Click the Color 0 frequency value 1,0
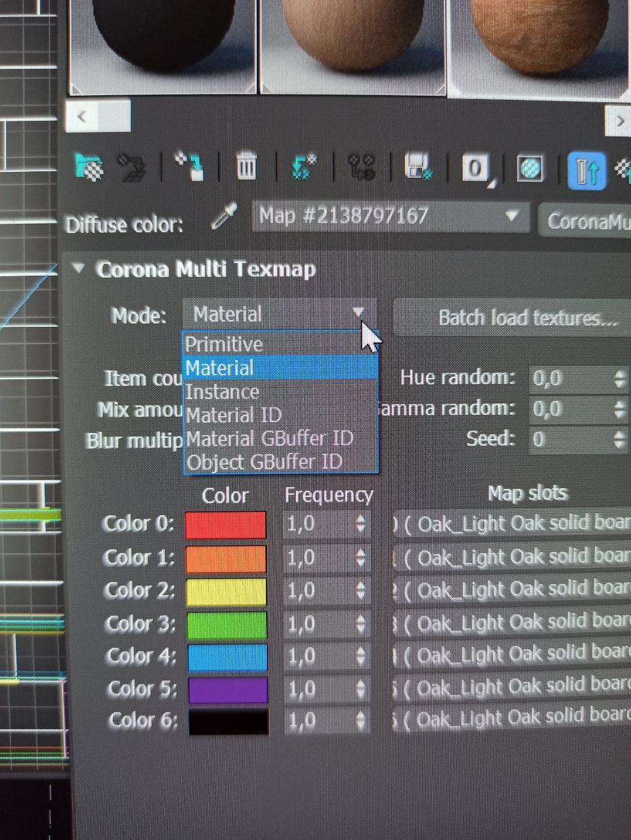Screen dimensions: 631x840 (x=301, y=524)
